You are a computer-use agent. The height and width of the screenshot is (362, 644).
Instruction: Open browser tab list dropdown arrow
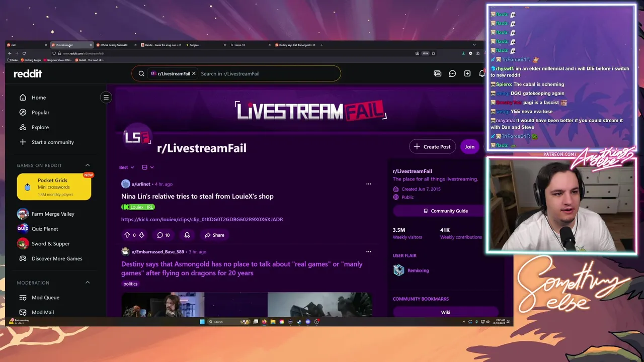coord(474,45)
